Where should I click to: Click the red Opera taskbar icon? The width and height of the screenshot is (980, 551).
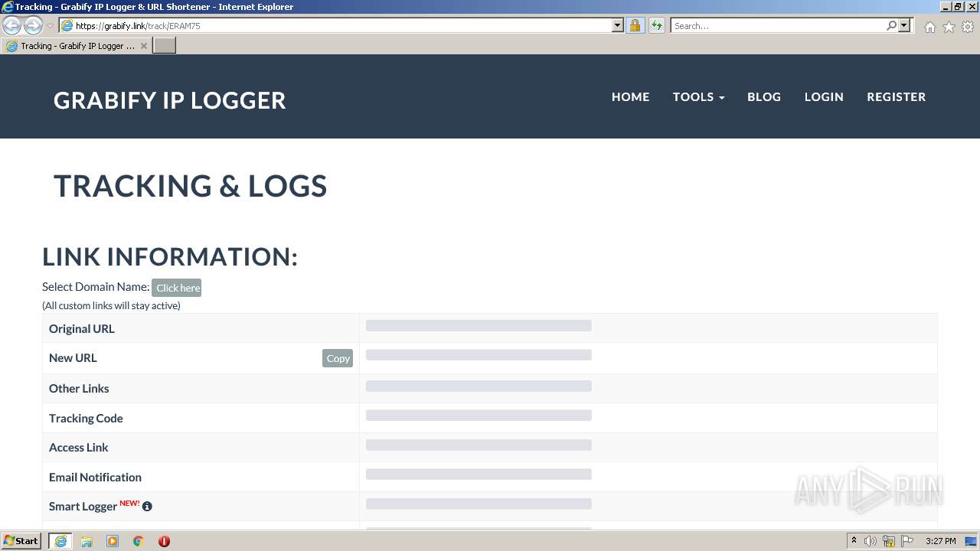pyautogui.click(x=164, y=541)
